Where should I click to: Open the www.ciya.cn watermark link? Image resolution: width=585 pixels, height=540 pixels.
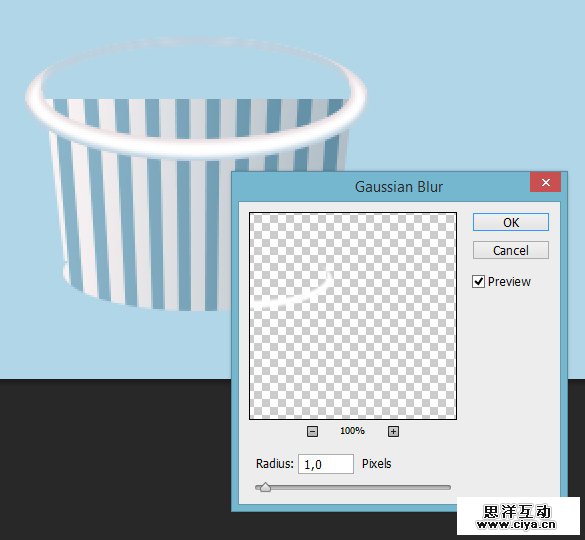pos(517,525)
